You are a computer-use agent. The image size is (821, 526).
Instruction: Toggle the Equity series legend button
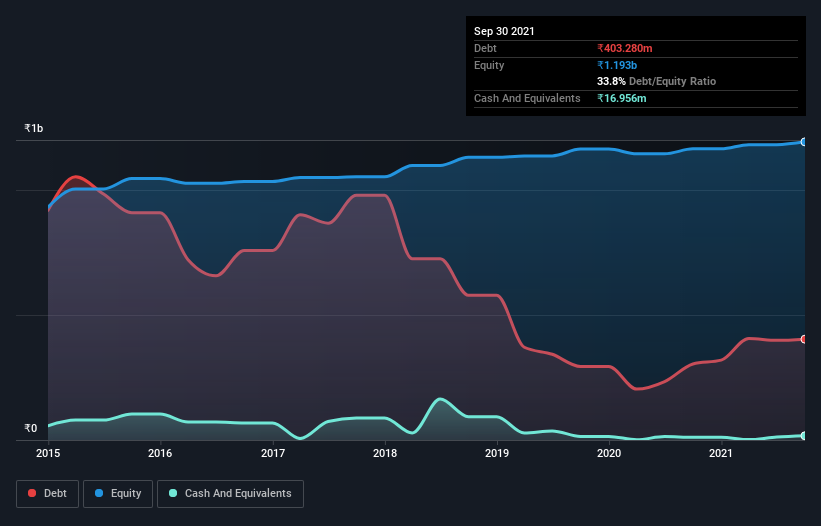118,494
